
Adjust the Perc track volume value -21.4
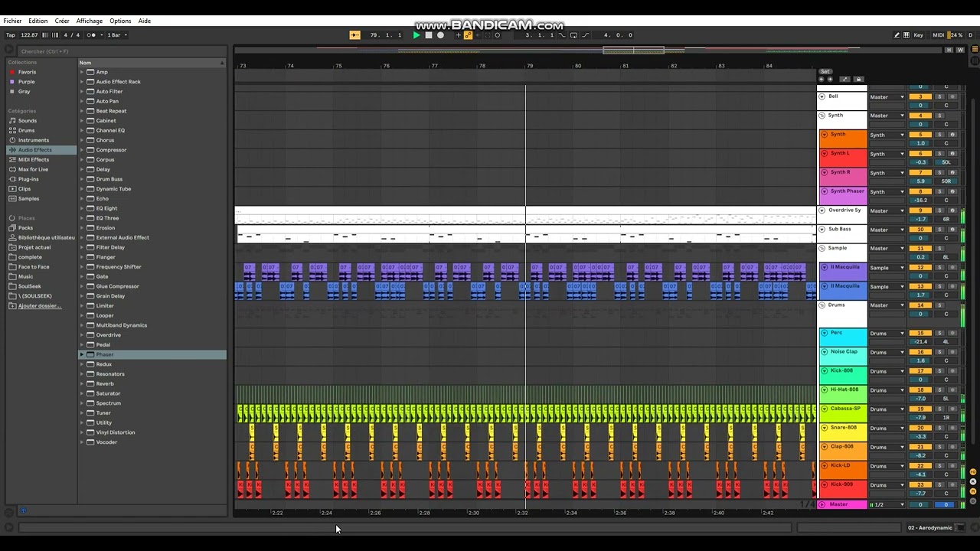click(920, 341)
